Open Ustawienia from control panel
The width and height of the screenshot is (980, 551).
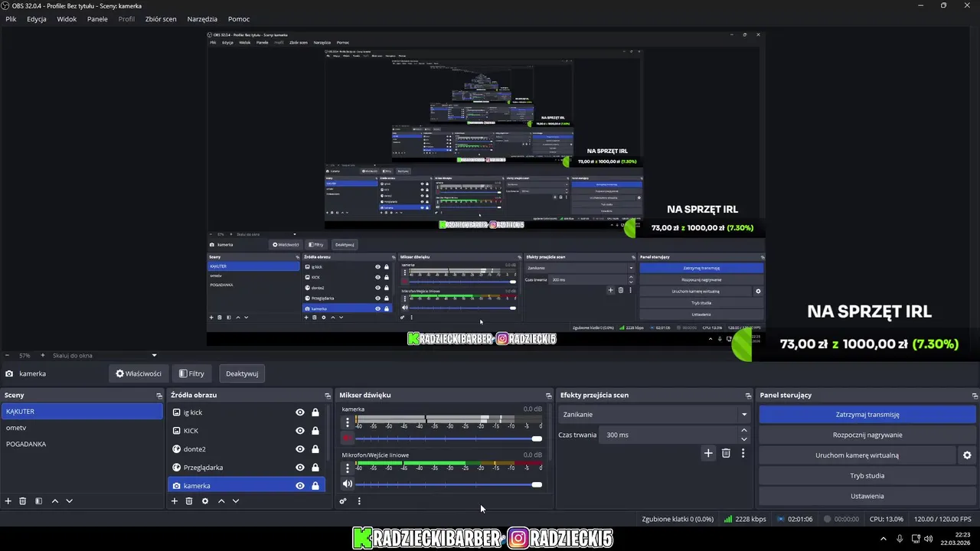pyautogui.click(x=867, y=496)
